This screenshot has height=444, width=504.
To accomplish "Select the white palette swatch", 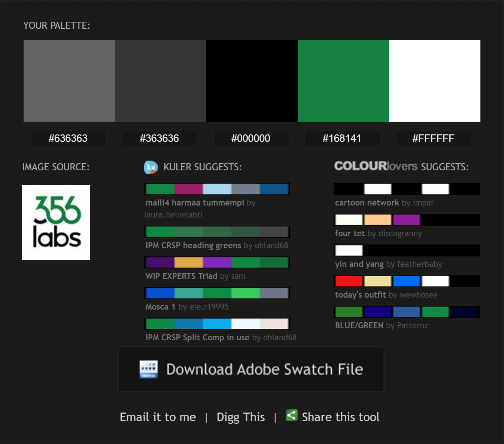I will click(x=434, y=81).
